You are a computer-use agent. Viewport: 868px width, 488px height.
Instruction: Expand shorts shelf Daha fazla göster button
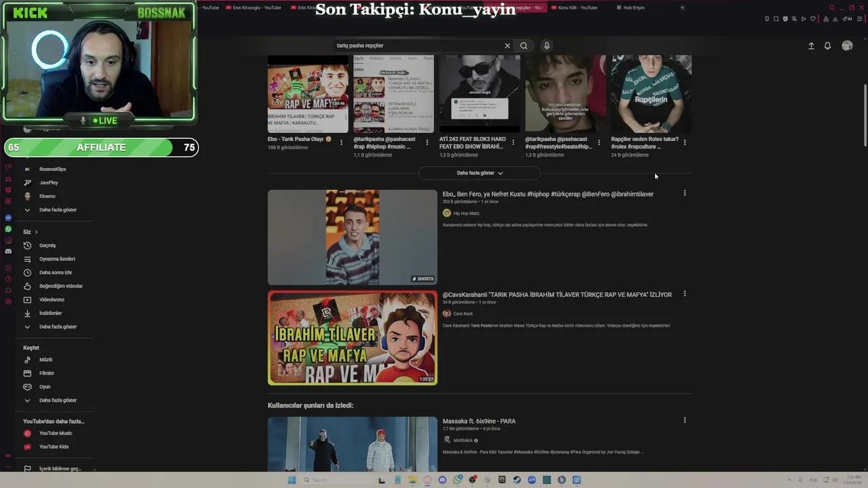tap(479, 173)
